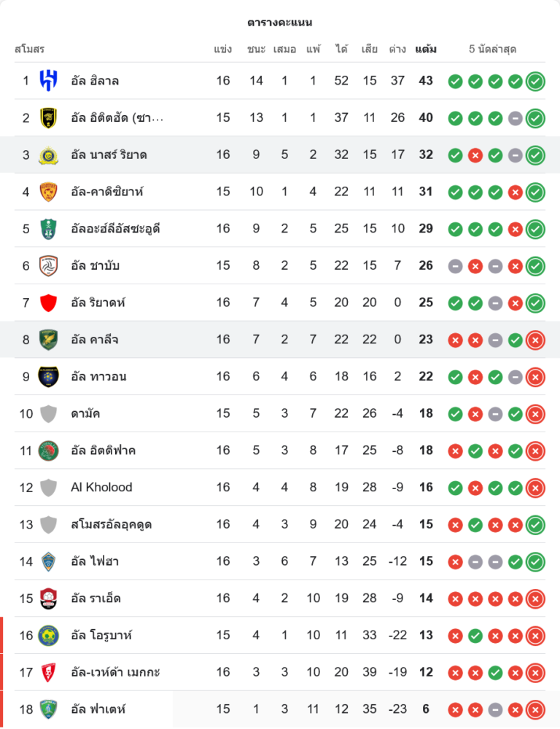The width and height of the screenshot is (560, 729).
Task: Click the Al Hilal club logo
Action: 48,81
